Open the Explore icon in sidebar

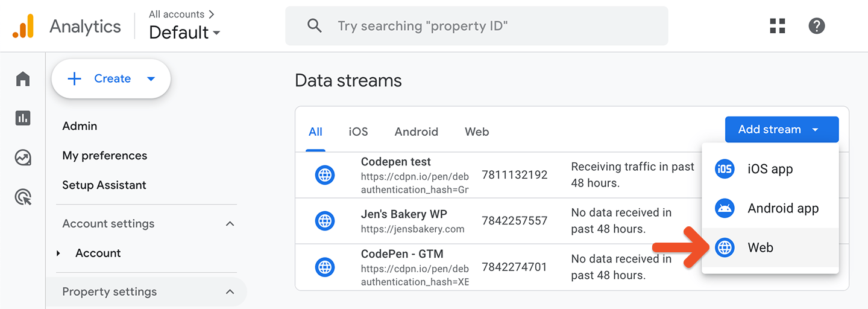(23, 158)
